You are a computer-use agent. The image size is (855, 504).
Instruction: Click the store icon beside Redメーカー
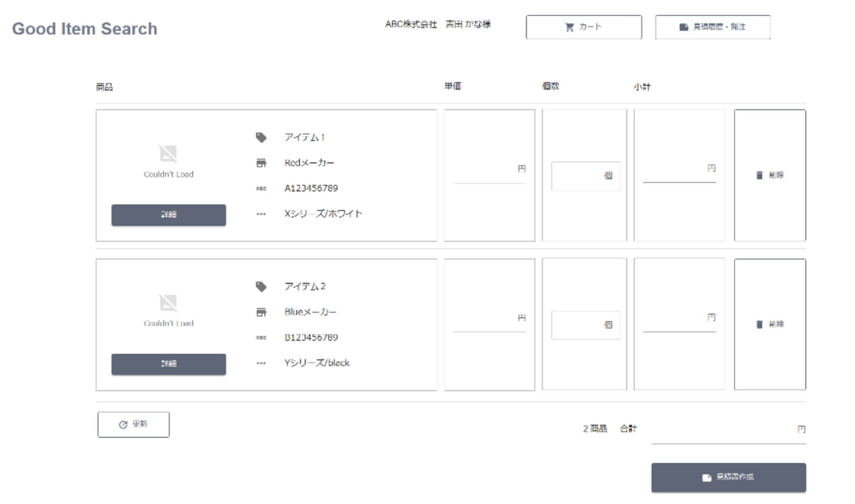click(x=261, y=163)
